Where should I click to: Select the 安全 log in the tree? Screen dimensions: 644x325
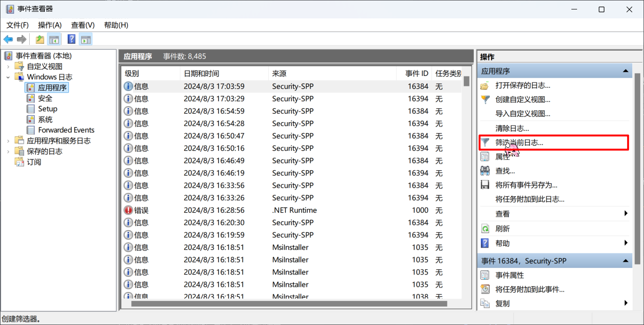point(45,98)
